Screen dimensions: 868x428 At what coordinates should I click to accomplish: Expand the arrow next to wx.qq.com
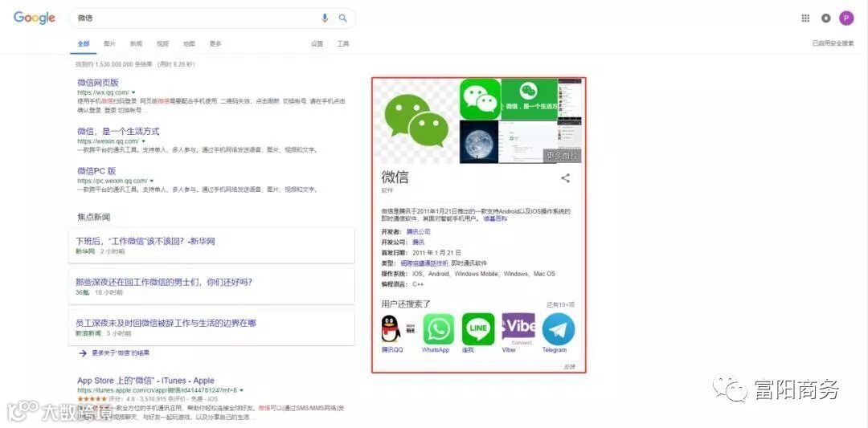pos(133,92)
